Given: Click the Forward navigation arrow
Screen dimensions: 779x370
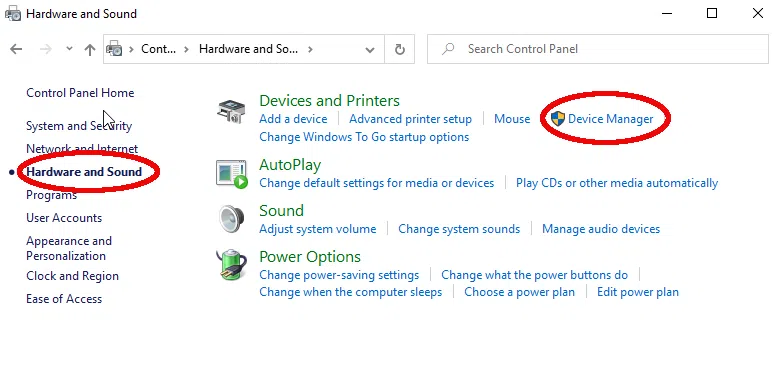Looking at the screenshot, I should tap(46, 49).
